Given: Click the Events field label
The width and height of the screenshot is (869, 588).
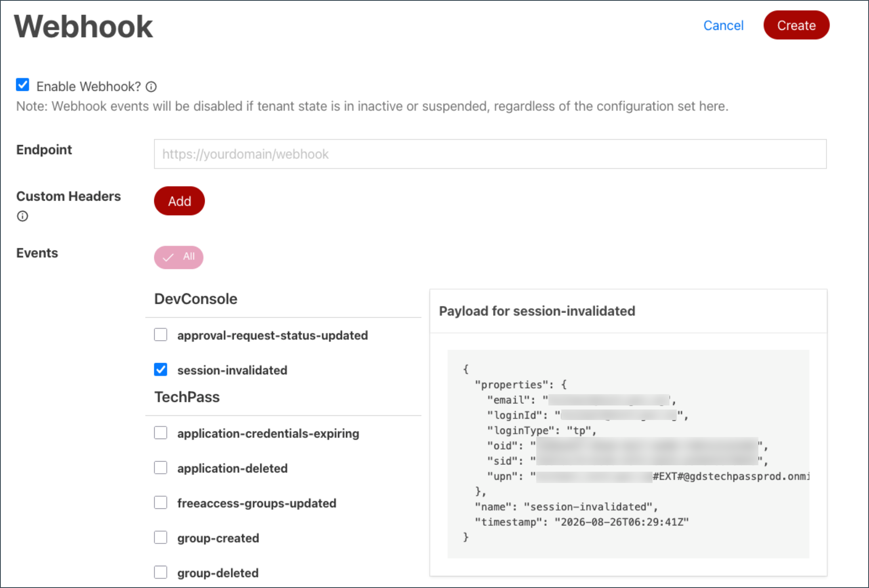Looking at the screenshot, I should pyautogui.click(x=37, y=253).
